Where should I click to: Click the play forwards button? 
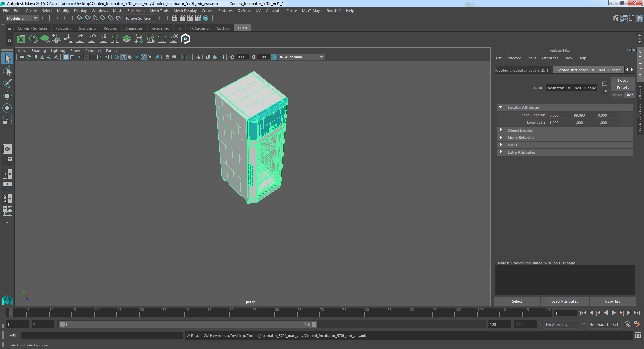[x=613, y=313]
